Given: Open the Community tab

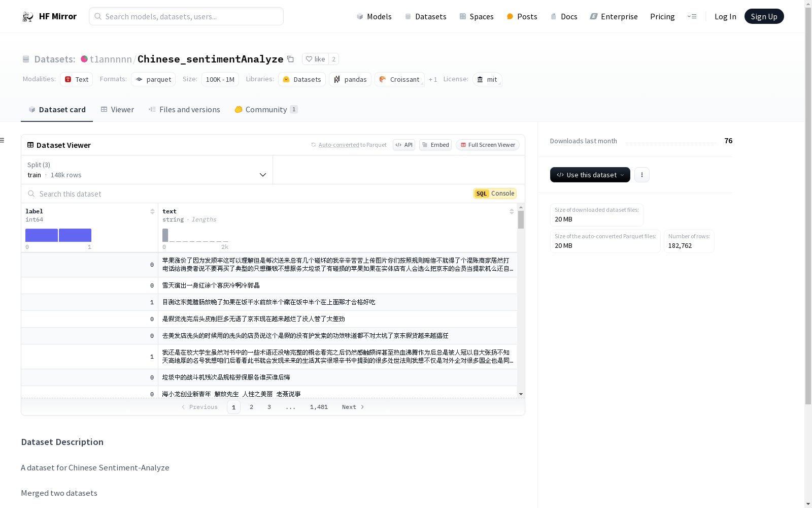Looking at the screenshot, I should tap(266, 110).
